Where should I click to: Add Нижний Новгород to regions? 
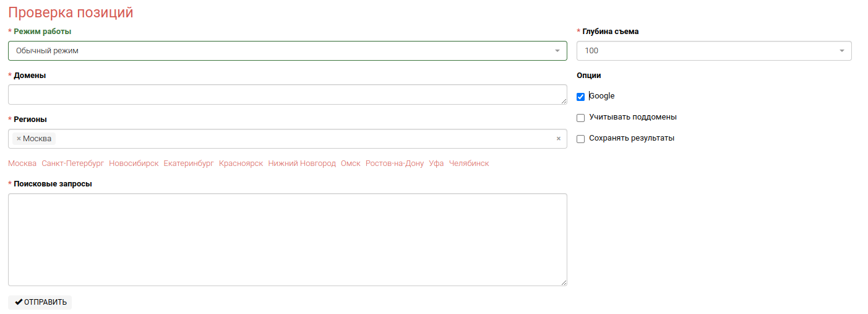(x=302, y=164)
